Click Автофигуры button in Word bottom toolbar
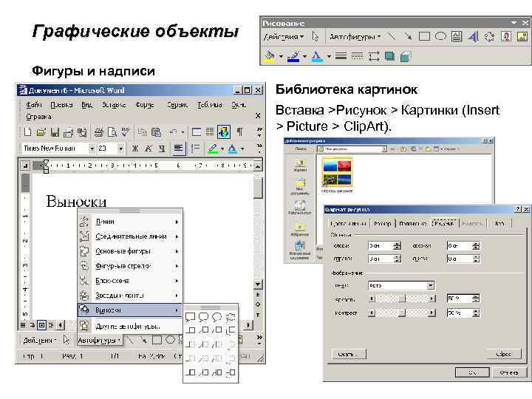This screenshot has height=399, width=532. pos(100,340)
